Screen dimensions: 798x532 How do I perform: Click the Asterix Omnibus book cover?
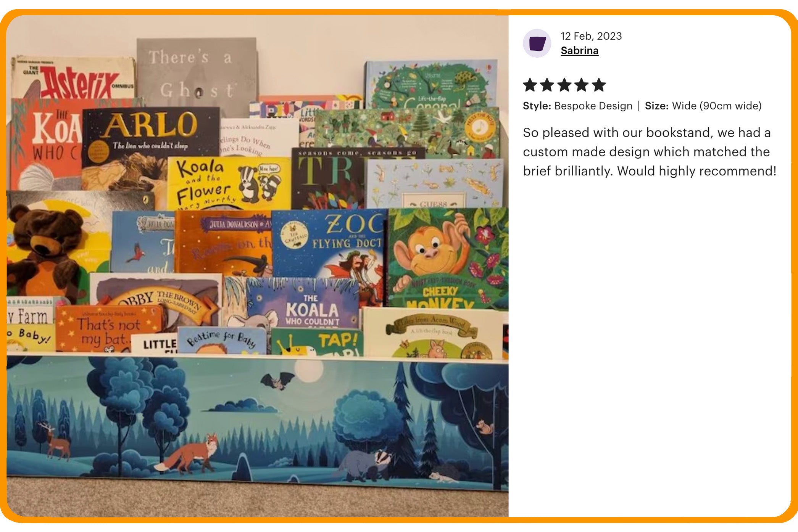tap(73, 78)
